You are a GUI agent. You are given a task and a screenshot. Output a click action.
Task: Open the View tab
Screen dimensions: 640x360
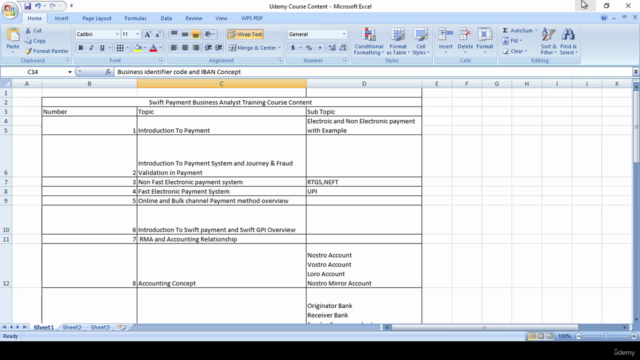[221, 18]
